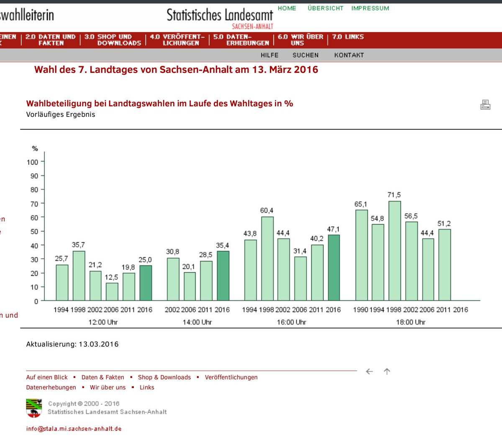Follow the footer link Auf einen Blick
Viewport: 502px width, 448px height.
47,377
